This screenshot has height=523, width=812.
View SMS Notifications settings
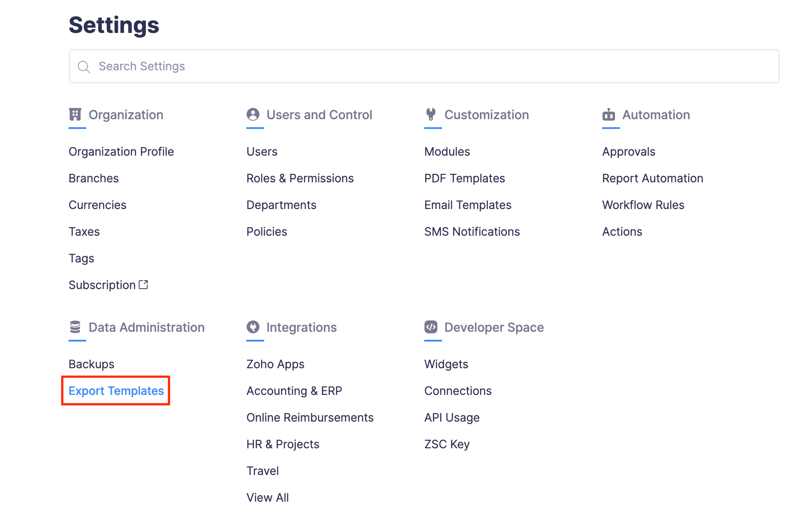coord(472,231)
